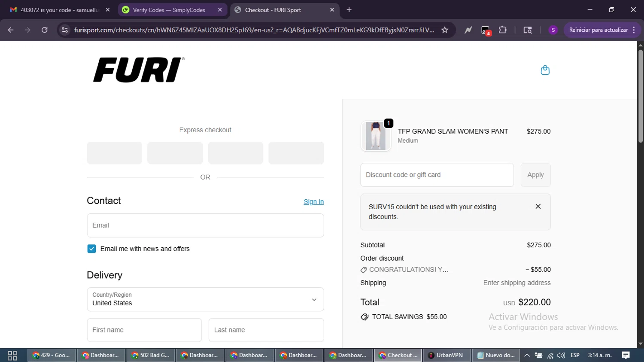Open the shopping bag cart icon
The height and width of the screenshot is (362, 644).
click(545, 70)
